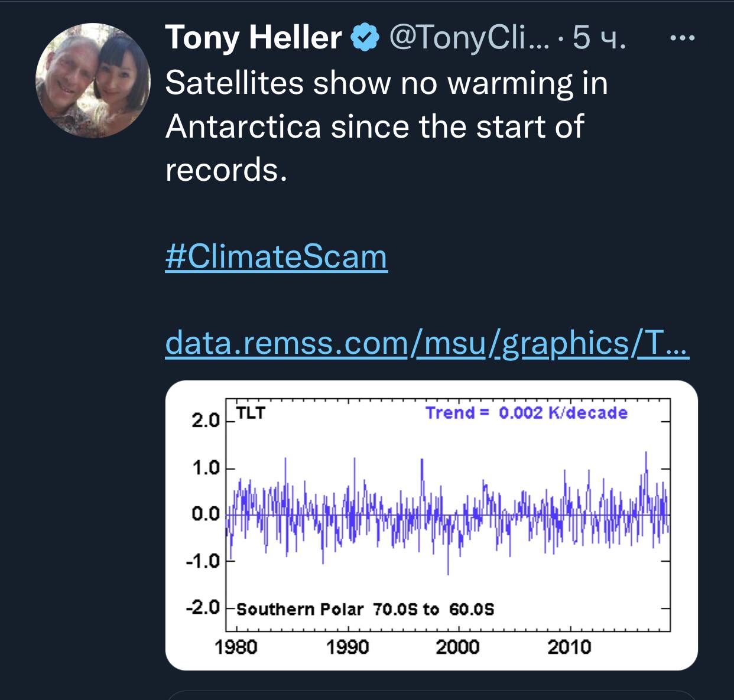Open the #ClimateScam hashtag

[277, 256]
